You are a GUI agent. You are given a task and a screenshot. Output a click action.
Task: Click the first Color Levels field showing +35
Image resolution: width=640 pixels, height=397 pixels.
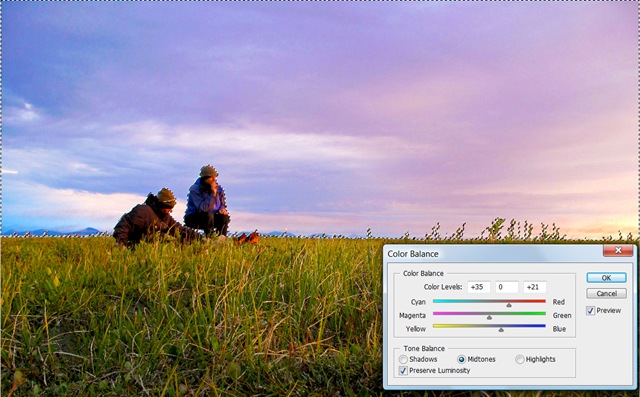[478, 287]
